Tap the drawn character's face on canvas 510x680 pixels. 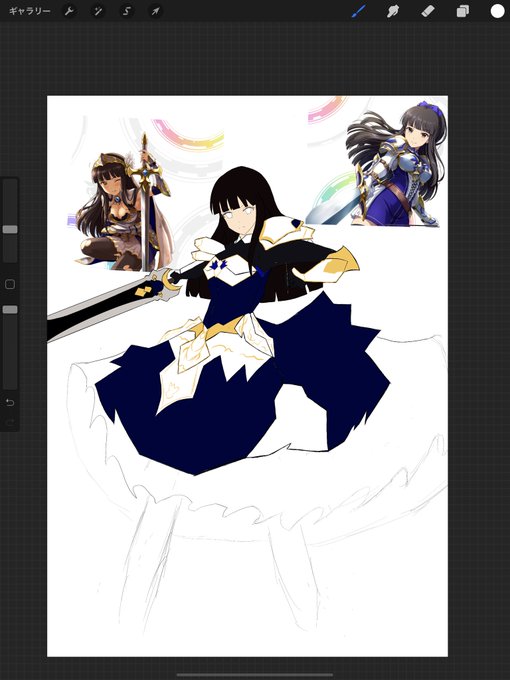(x=238, y=218)
